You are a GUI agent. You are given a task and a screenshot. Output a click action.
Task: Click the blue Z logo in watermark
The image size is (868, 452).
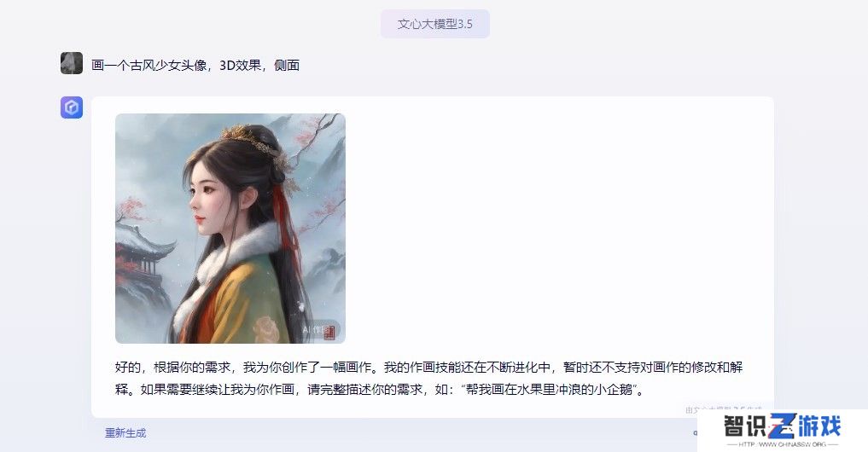coord(782,426)
